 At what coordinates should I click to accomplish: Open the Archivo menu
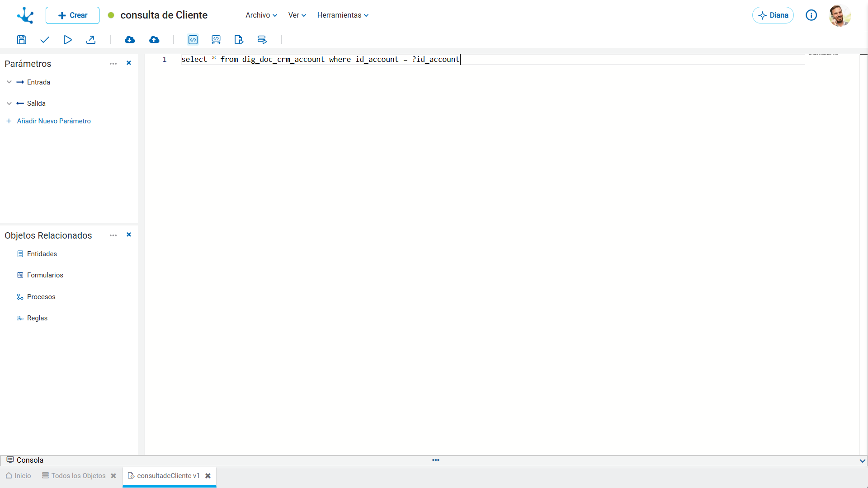[261, 15]
